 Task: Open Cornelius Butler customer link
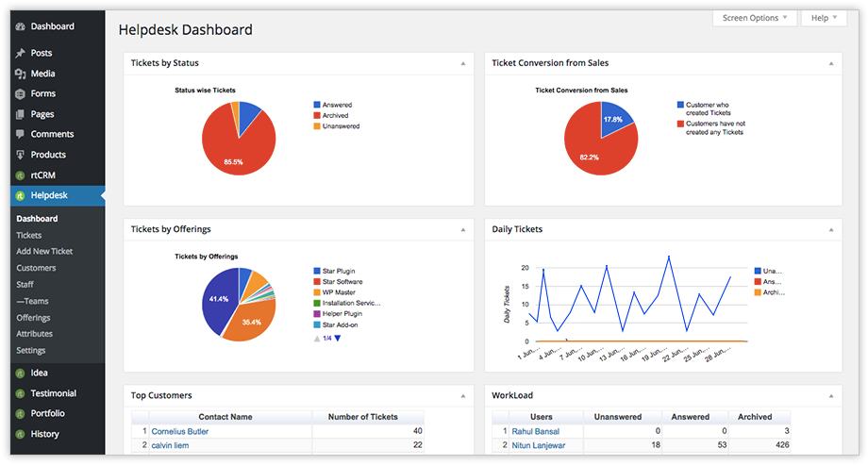[x=179, y=431]
